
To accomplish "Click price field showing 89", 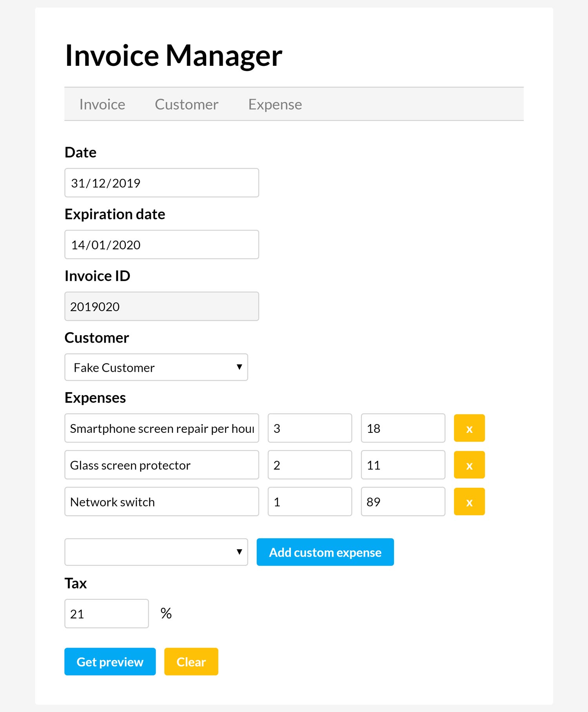I will (403, 501).
